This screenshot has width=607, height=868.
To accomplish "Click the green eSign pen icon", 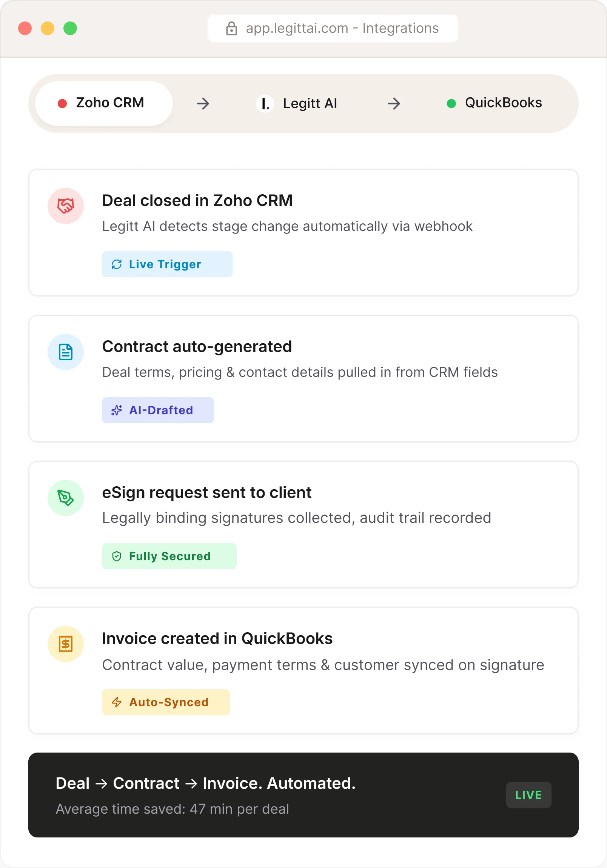I will point(65,498).
